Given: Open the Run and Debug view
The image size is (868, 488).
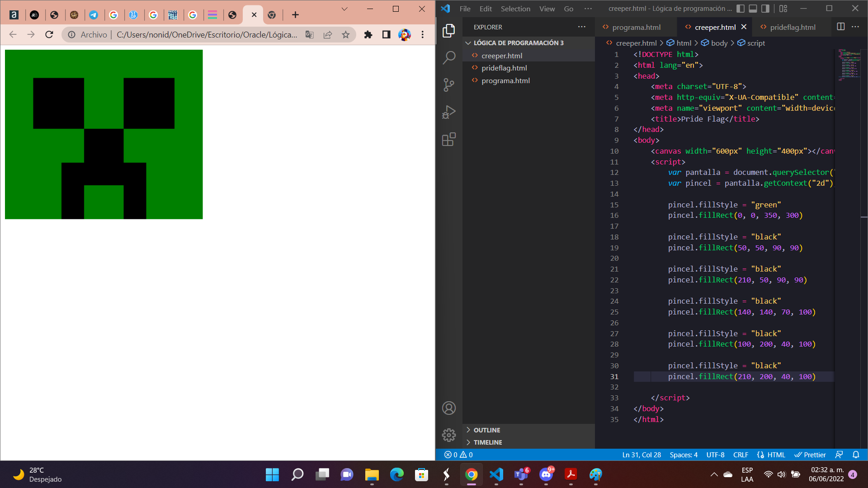Looking at the screenshot, I should coord(448,112).
